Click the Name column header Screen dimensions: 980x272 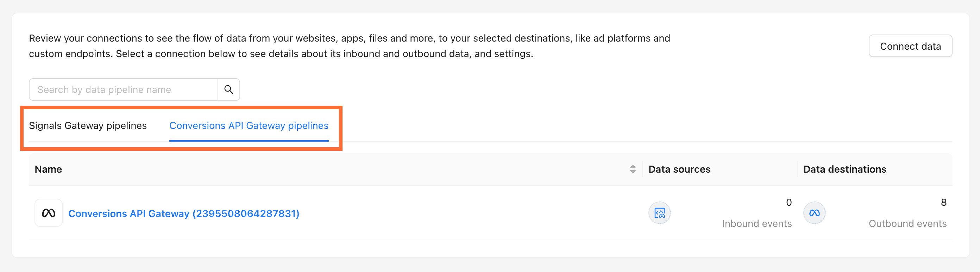48,169
